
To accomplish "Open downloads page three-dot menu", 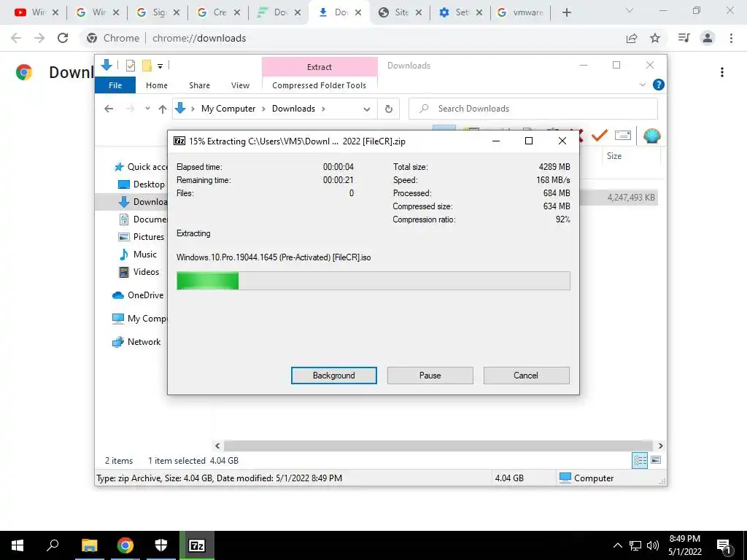I will point(722,72).
